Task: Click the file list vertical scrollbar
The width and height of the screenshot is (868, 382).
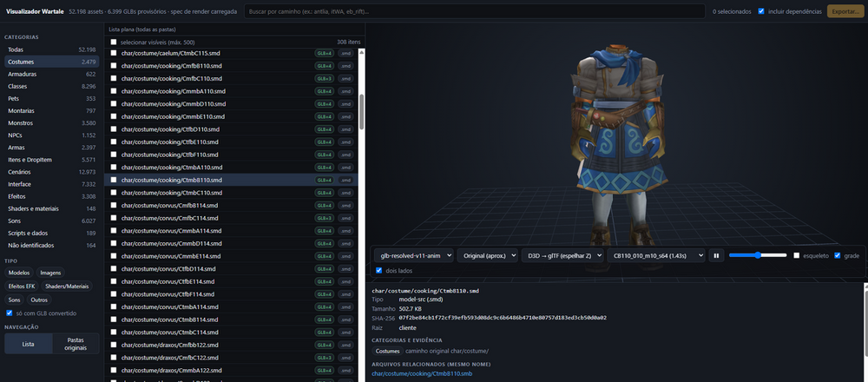Action: tap(362, 111)
